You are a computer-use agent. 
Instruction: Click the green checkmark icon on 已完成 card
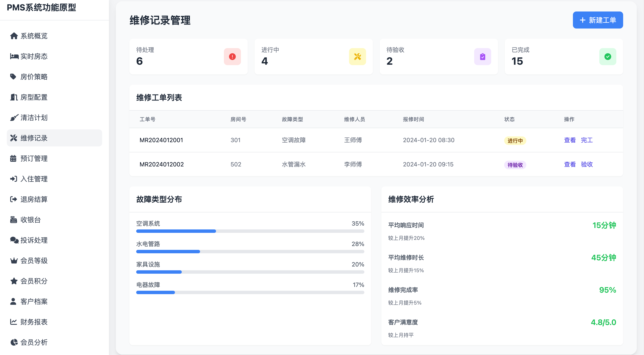[x=608, y=57]
